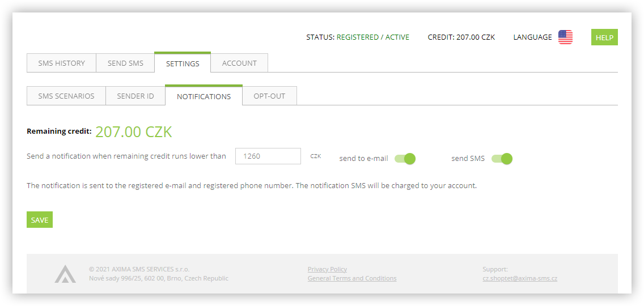The image size is (644, 306).
Task: Switch to the SEND SMS tab
Action: pyautogui.click(x=125, y=63)
